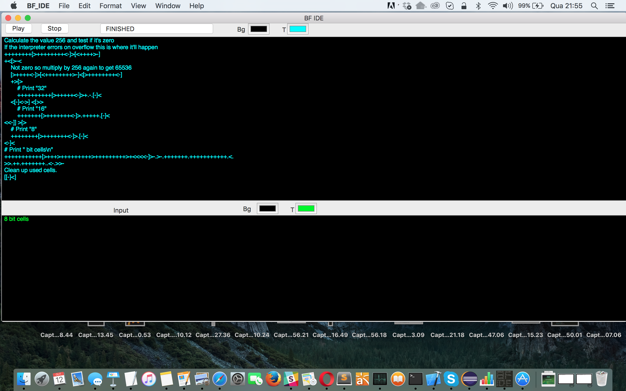The image size is (626, 391).
Task: Open the Help menu
Action: pyautogui.click(x=196, y=6)
